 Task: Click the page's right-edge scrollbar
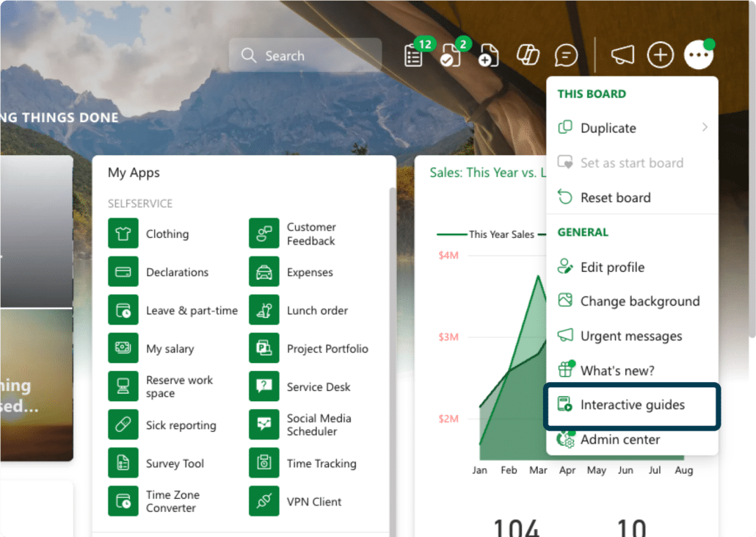[x=752, y=169]
